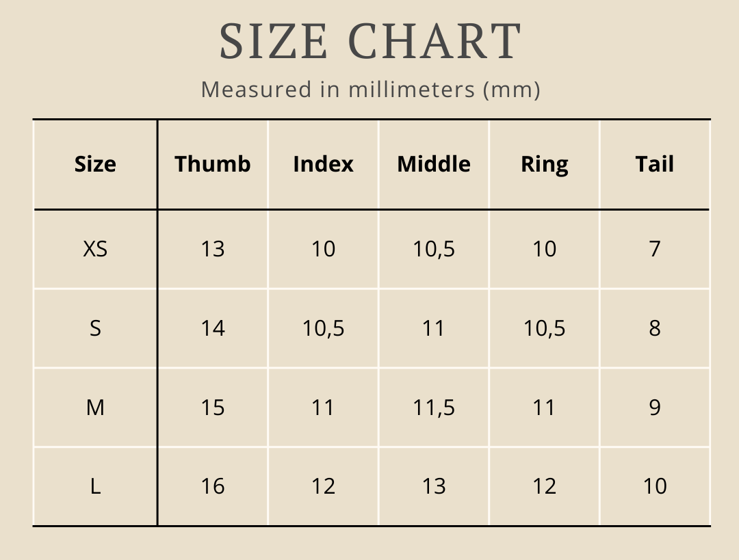The height and width of the screenshot is (560, 739).
Task: Click the Tail column header
Action: point(655,164)
